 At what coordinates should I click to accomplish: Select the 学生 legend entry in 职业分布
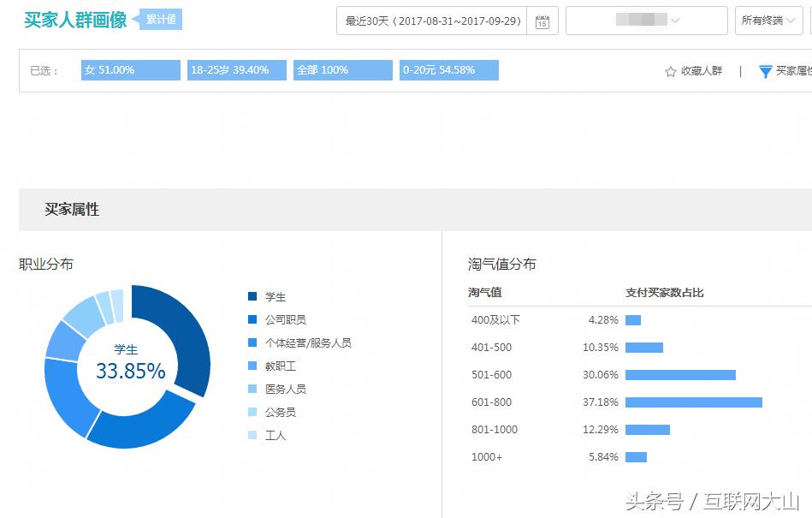pyautogui.click(x=275, y=297)
